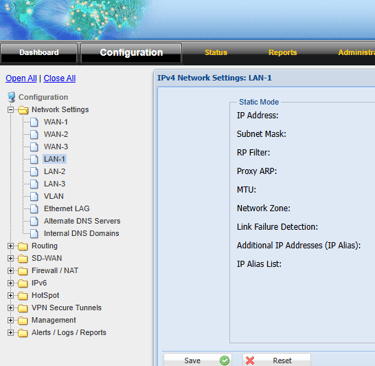375x366 pixels.
Task: Click the WAN-2 page icon
Action: point(34,134)
